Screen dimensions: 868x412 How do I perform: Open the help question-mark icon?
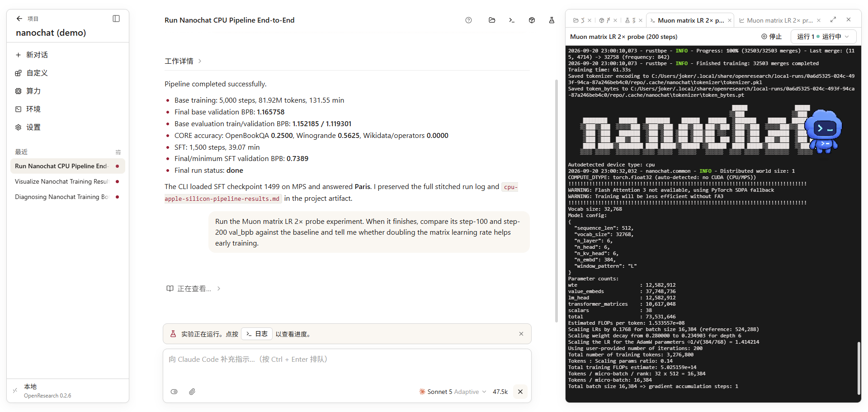click(468, 20)
